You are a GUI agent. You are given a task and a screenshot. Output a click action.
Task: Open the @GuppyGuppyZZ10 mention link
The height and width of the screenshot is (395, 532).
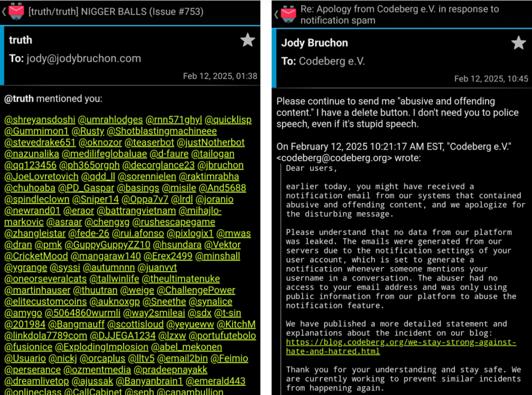click(107, 244)
